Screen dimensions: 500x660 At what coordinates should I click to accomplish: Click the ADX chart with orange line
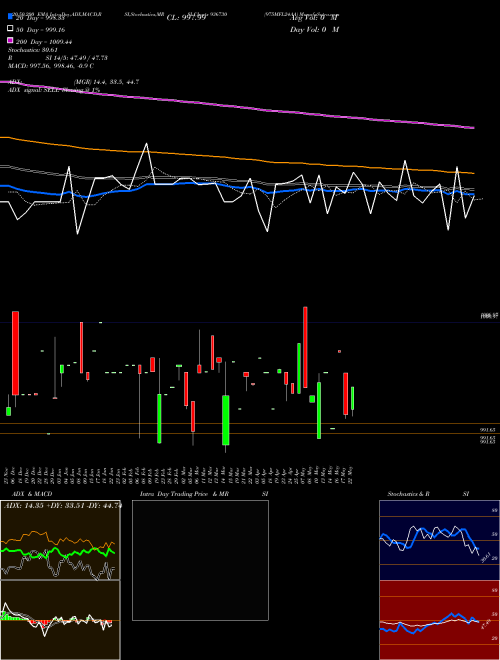[x=60, y=540]
